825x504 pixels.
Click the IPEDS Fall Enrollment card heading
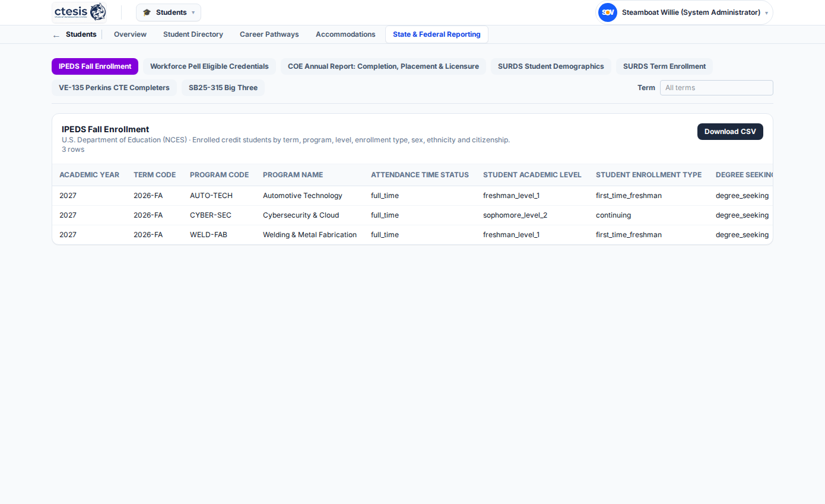click(x=105, y=129)
